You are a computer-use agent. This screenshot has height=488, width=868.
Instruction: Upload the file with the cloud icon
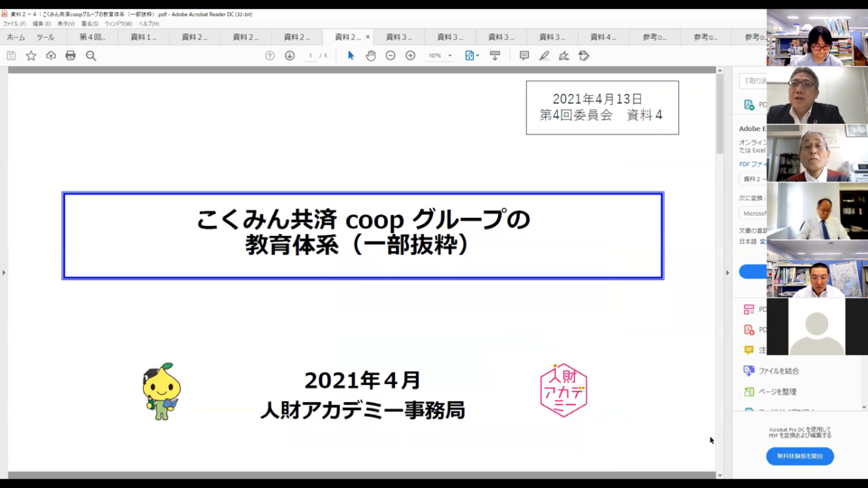click(51, 56)
